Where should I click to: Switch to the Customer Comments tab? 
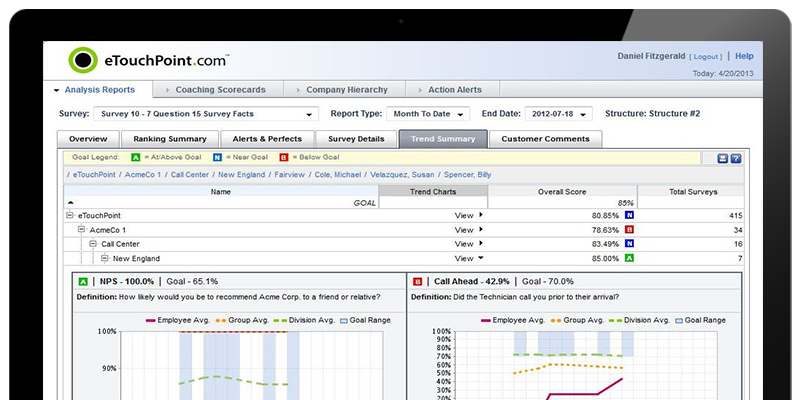click(545, 139)
